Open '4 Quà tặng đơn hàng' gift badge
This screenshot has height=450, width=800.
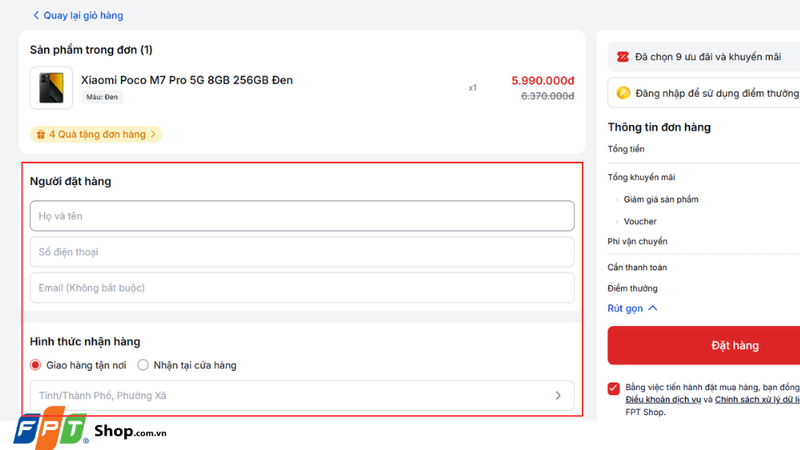[96, 134]
